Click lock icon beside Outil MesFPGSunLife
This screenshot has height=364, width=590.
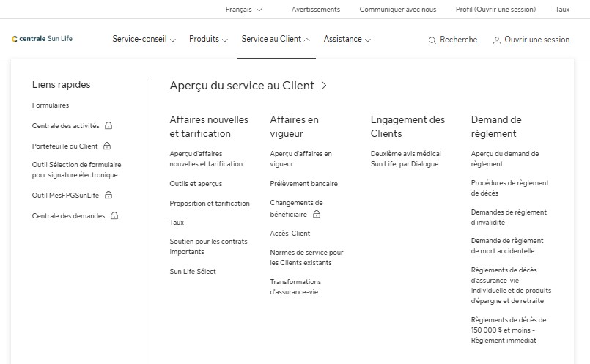tap(108, 196)
